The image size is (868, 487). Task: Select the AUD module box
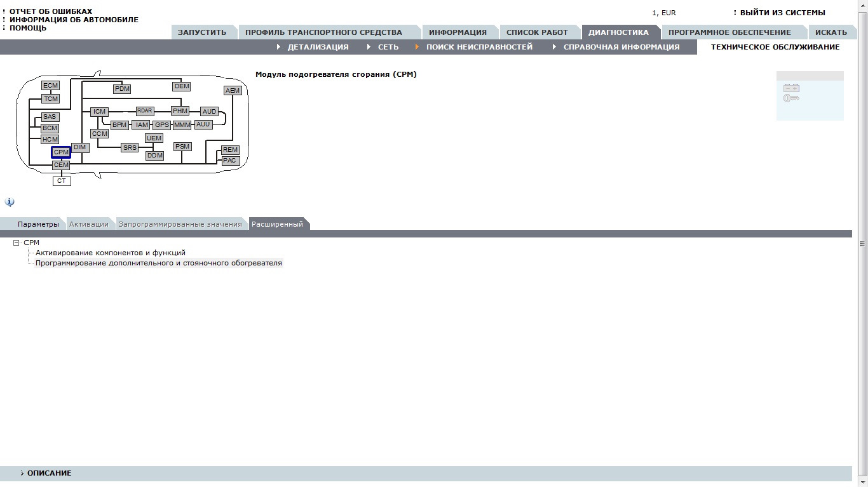tap(210, 112)
